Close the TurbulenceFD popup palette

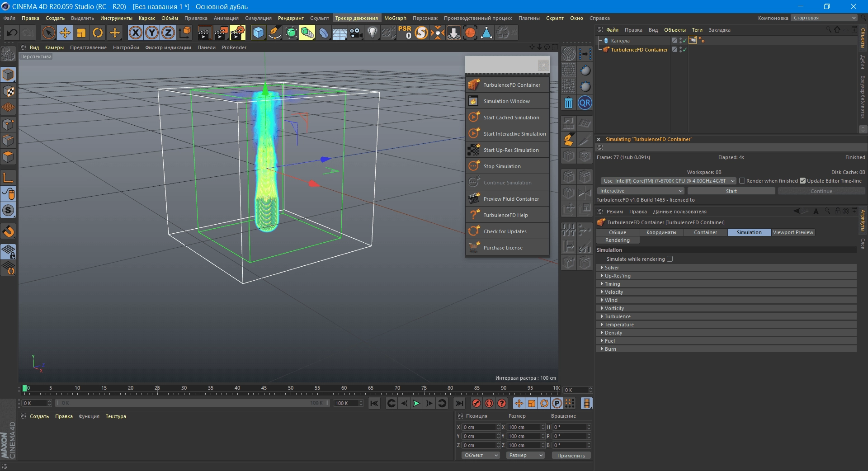coord(543,65)
